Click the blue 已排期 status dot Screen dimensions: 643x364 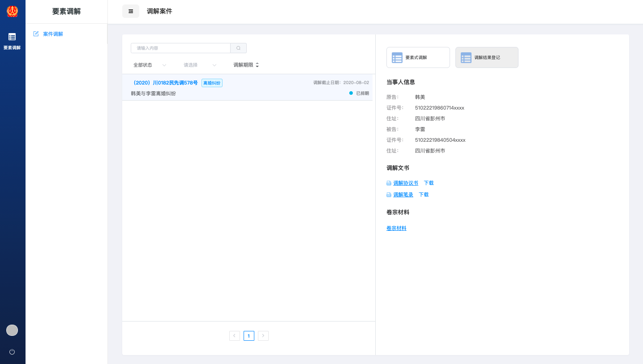(x=351, y=93)
